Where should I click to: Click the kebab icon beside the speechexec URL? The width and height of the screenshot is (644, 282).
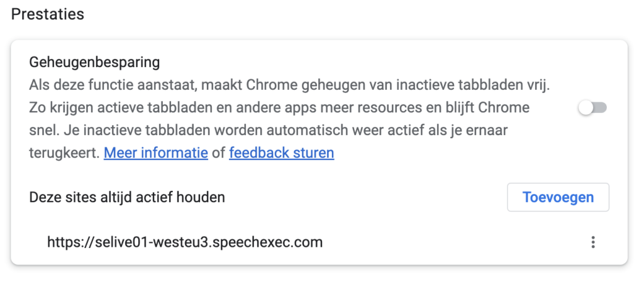coord(592,242)
